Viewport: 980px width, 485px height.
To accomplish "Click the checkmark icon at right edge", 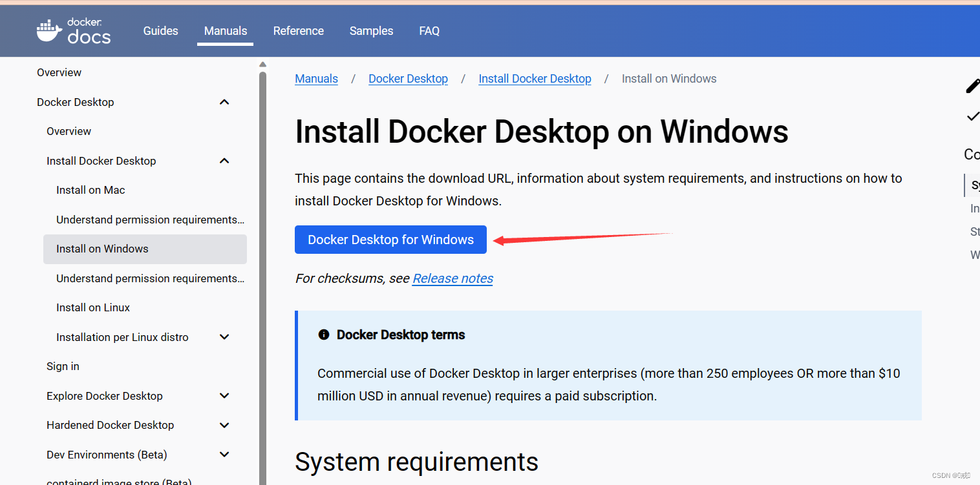I will (973, 117).
